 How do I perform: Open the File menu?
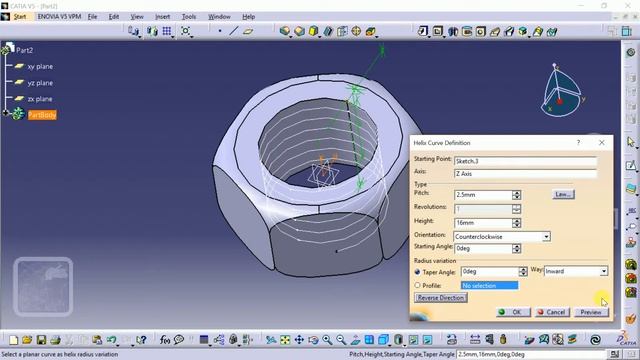[x=93, y=17]
